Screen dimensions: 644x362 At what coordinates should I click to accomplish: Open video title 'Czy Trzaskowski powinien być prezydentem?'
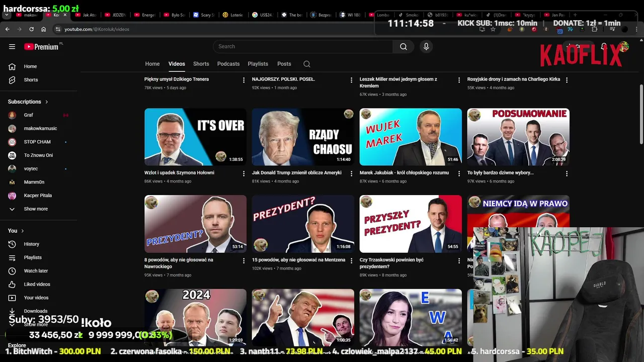392,263
